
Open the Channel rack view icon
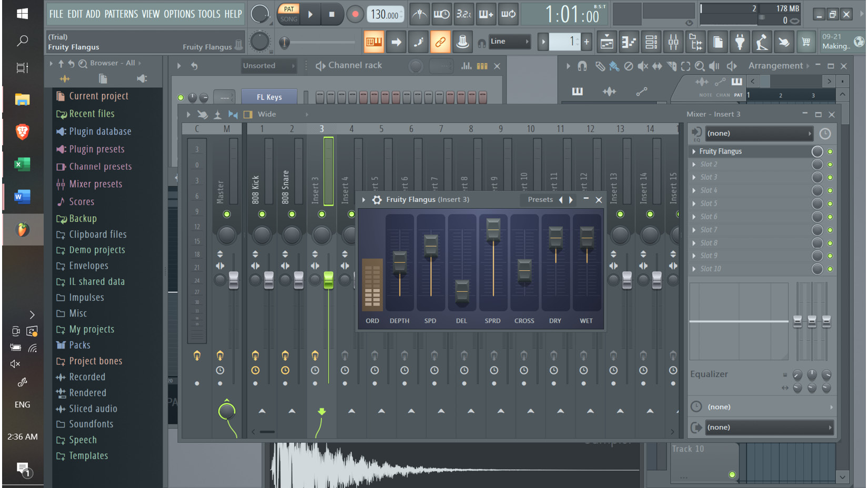click(651, 42)
